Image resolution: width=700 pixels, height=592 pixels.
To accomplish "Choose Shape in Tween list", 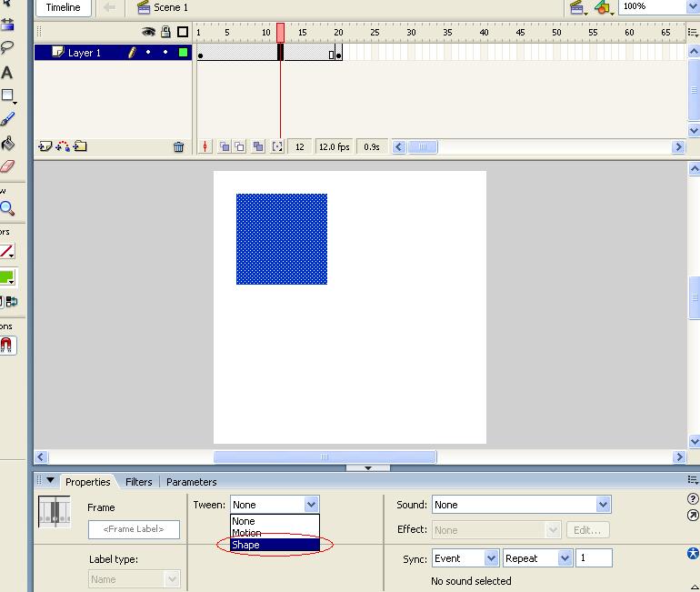I will pos(275,545).
